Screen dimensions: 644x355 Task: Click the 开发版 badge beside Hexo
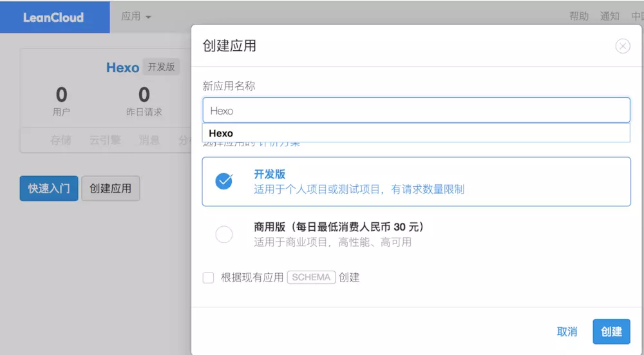(x=161, y=67)
